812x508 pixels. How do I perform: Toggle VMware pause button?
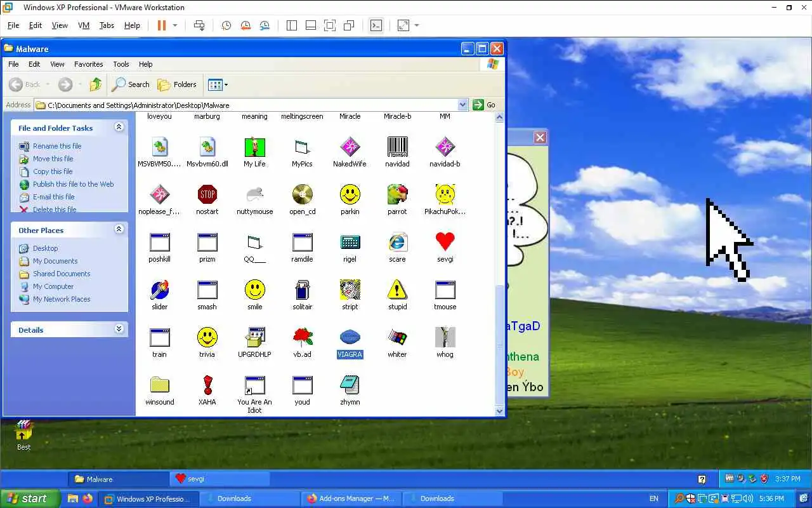(161, 25)
